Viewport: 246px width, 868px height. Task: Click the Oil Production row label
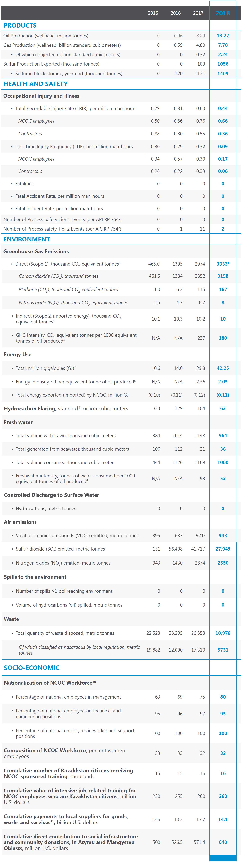[x=46, y=36]
